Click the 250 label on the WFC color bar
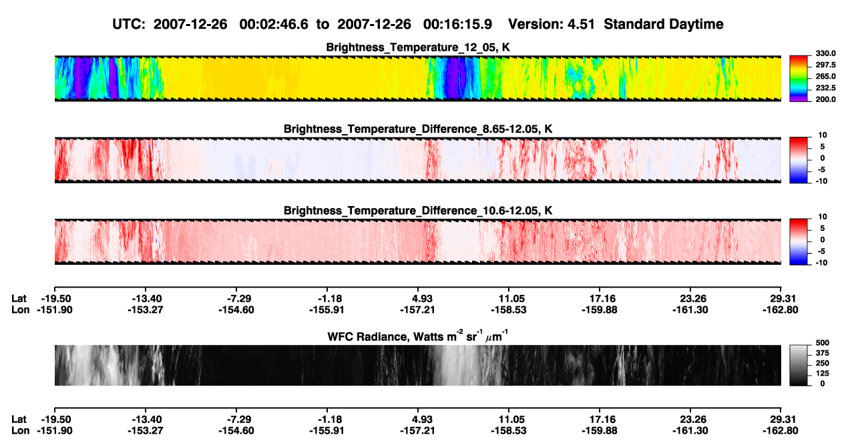The height and width of the screenshot is (445, 868). pos(822,363)
